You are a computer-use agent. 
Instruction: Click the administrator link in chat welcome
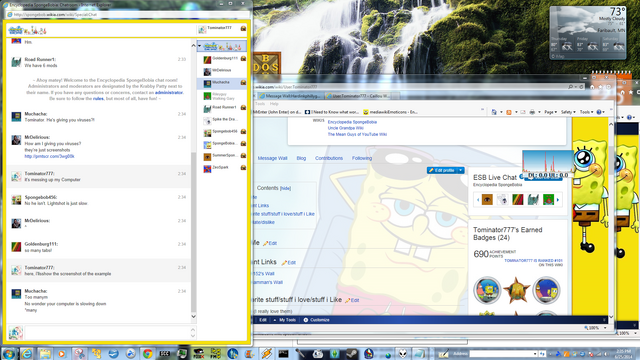click(x=169, y=93)
